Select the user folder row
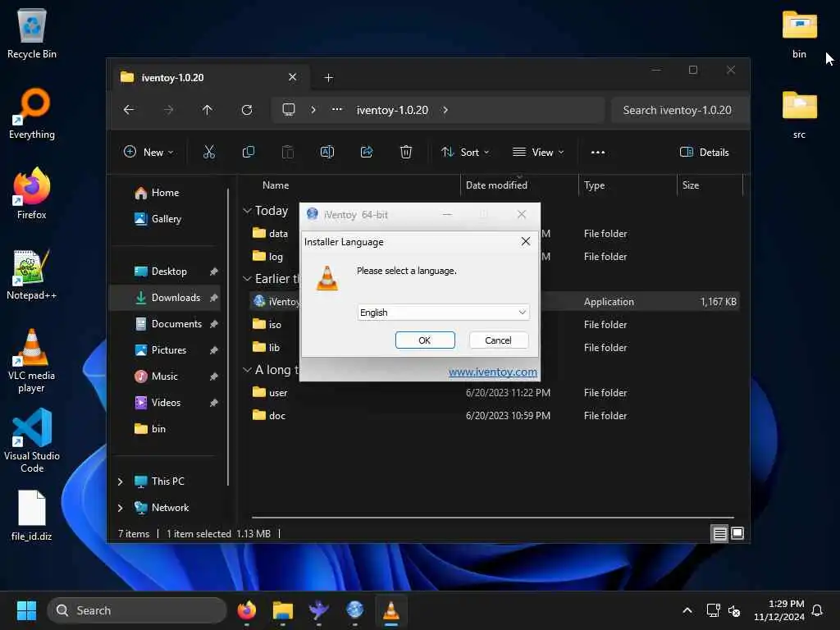 (493, 393)
